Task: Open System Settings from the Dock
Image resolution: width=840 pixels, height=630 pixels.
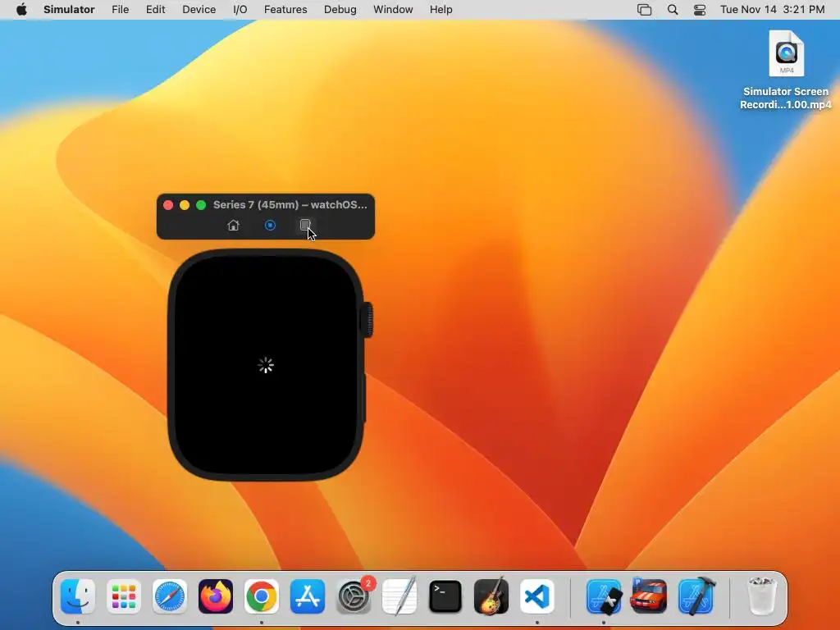Action: point(354,596)
